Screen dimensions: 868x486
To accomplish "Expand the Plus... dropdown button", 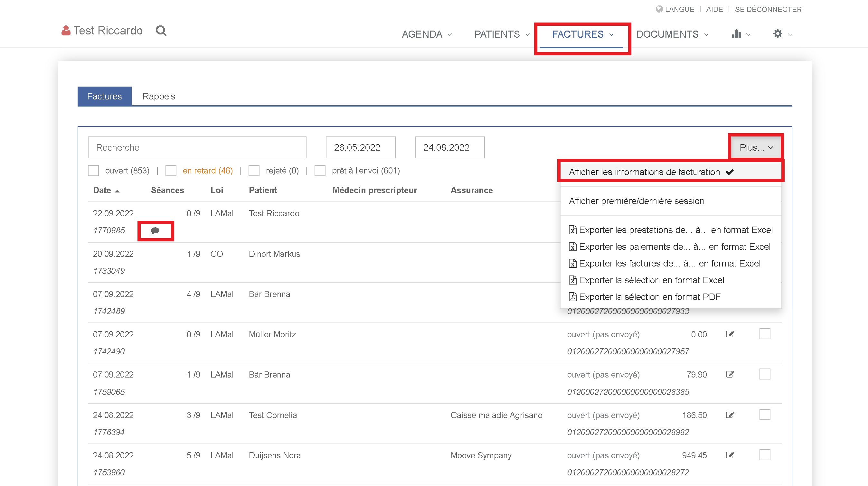I will pyautogui.click(x=756, y=147).
